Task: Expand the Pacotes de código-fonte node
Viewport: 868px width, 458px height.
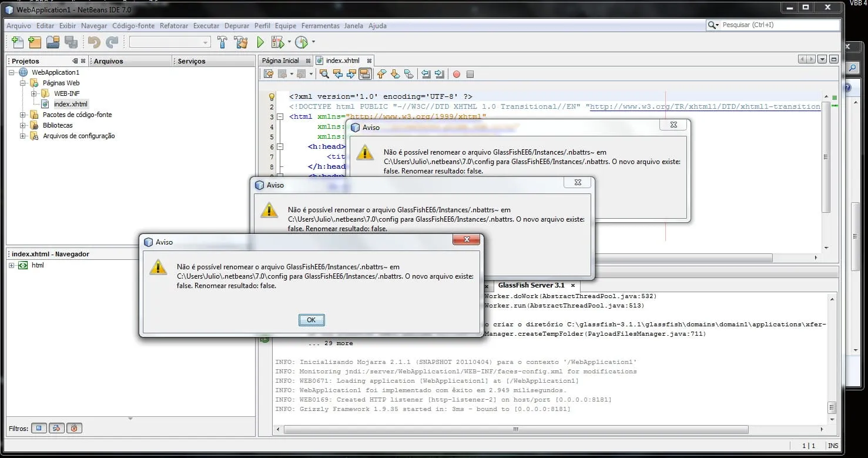Action: tap(23, 115)
